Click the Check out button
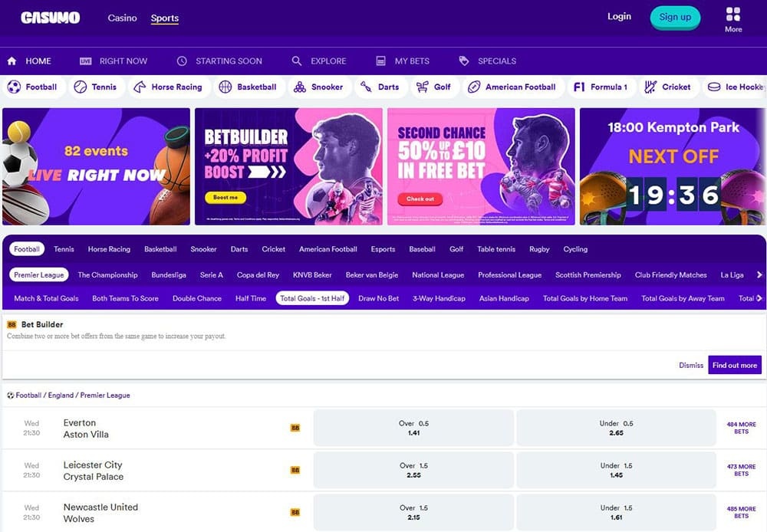Screen dimensions: 767x532 420,199
